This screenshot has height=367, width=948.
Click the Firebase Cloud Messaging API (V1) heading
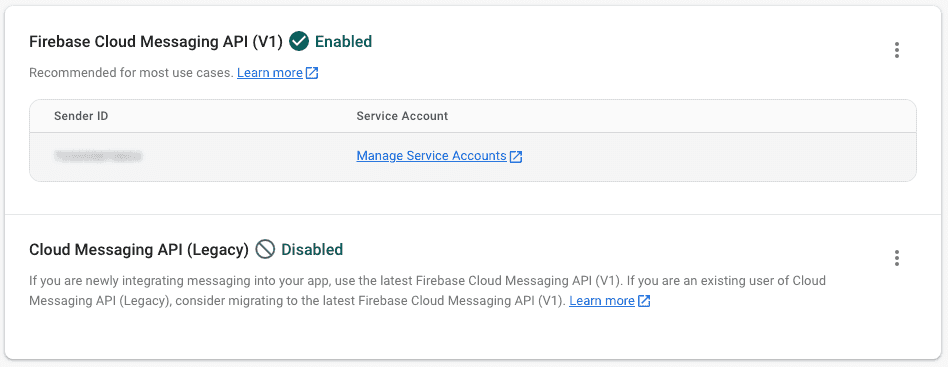coord(156,42)
